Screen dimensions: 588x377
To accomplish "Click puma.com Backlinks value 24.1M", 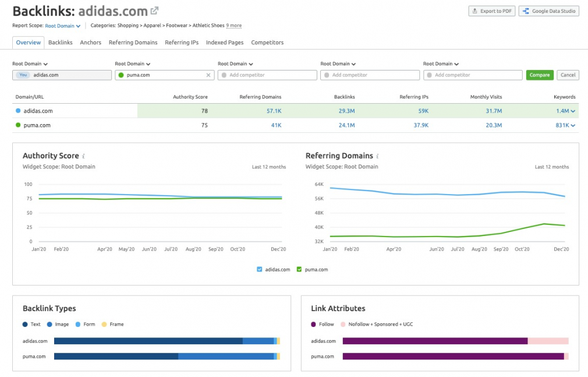I will pyautogui.click(x=346, y=125).
